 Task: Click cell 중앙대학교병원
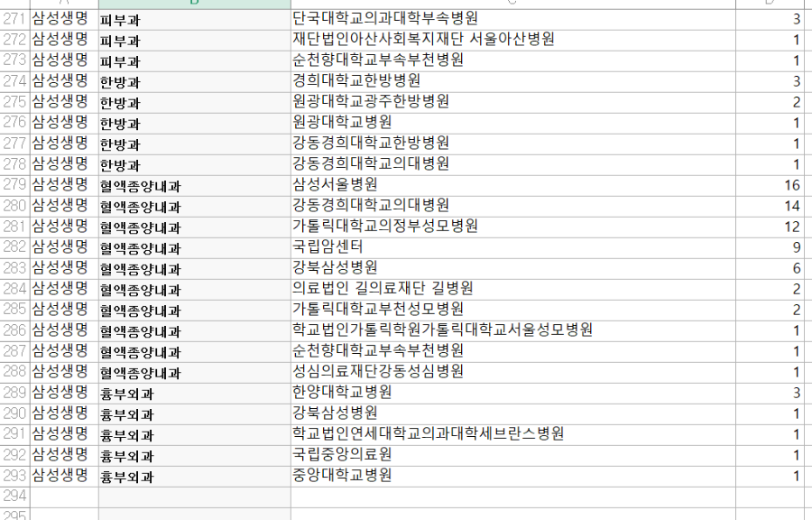512,476
